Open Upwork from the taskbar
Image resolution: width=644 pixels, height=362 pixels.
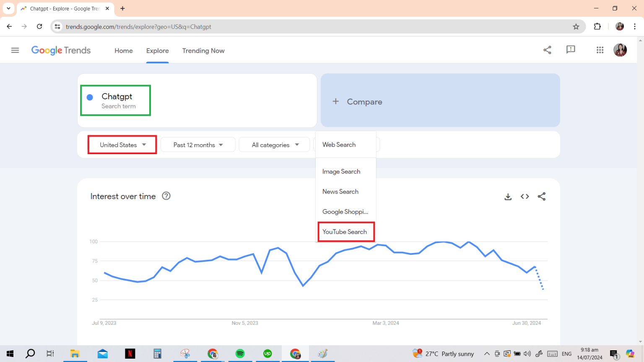click(267, 354)
